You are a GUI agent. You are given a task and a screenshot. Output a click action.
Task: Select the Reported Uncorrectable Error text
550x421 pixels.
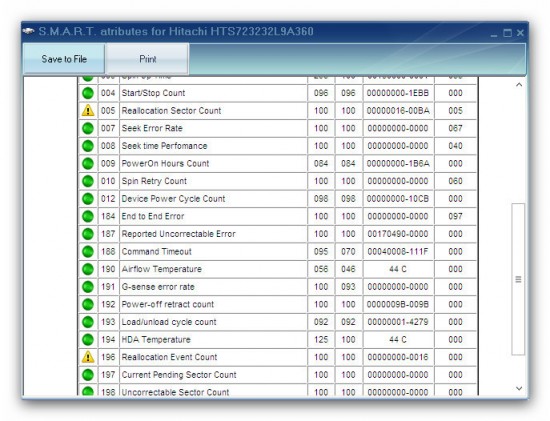(179, 234)
